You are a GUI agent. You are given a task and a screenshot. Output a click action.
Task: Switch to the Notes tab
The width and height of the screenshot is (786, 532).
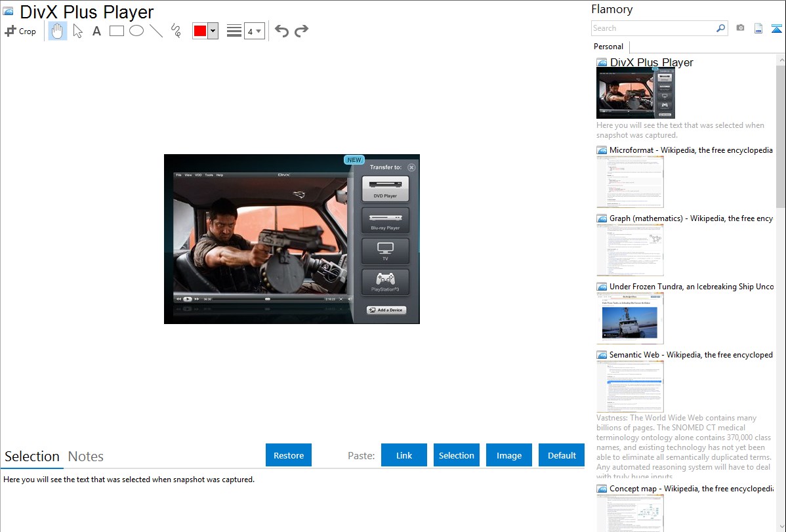[86, 457]
